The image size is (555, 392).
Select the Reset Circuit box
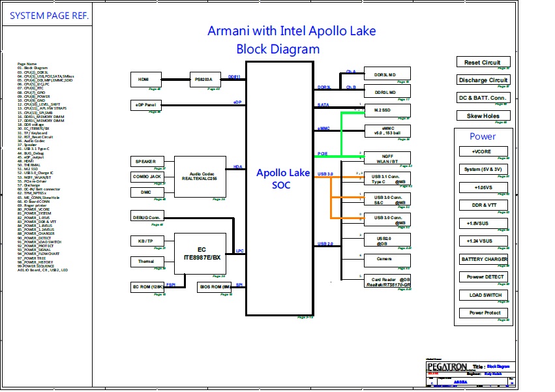pos(483,62)
